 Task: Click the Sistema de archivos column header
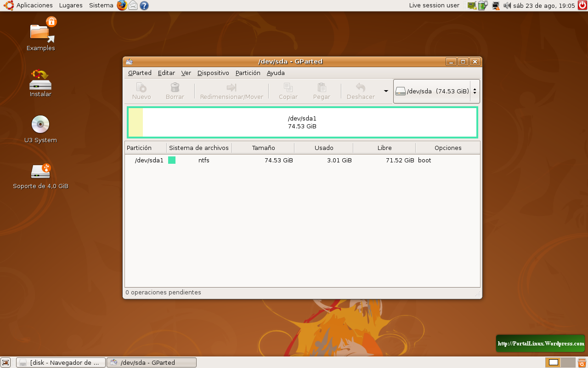(199, 148)
